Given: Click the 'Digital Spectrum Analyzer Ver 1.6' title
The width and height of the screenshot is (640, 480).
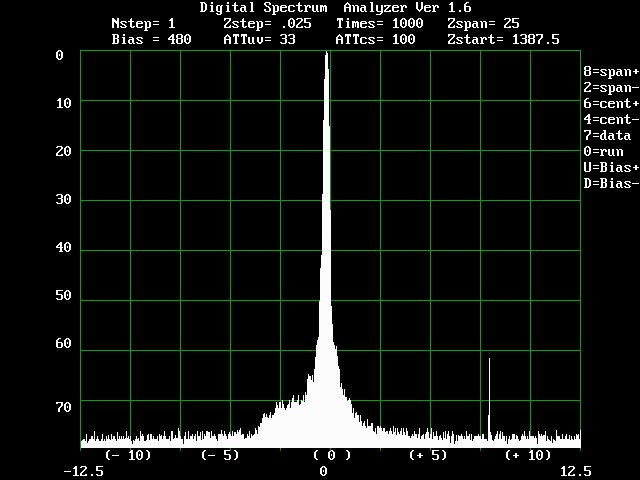Looking at the screenshot, I should click(336, 8).
